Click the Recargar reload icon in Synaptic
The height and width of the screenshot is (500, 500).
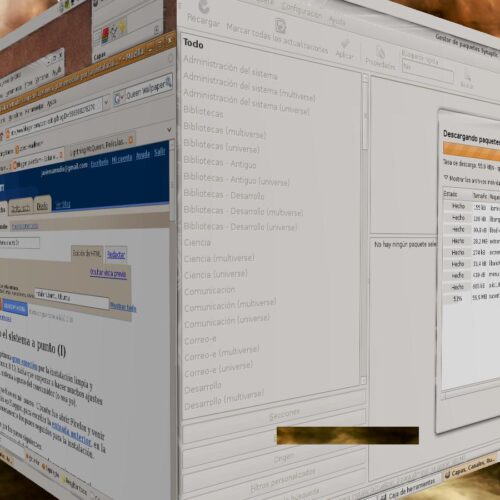(203, 7)
